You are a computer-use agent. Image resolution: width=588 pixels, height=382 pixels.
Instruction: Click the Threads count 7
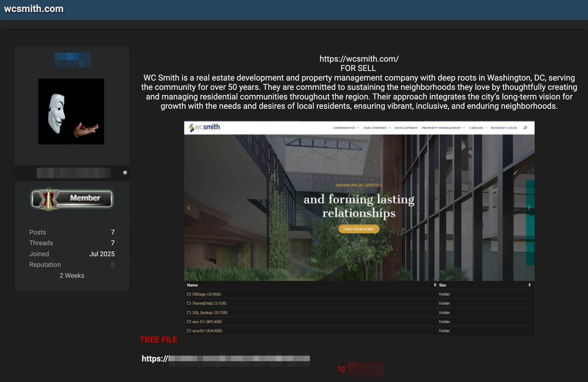[113, 243]
